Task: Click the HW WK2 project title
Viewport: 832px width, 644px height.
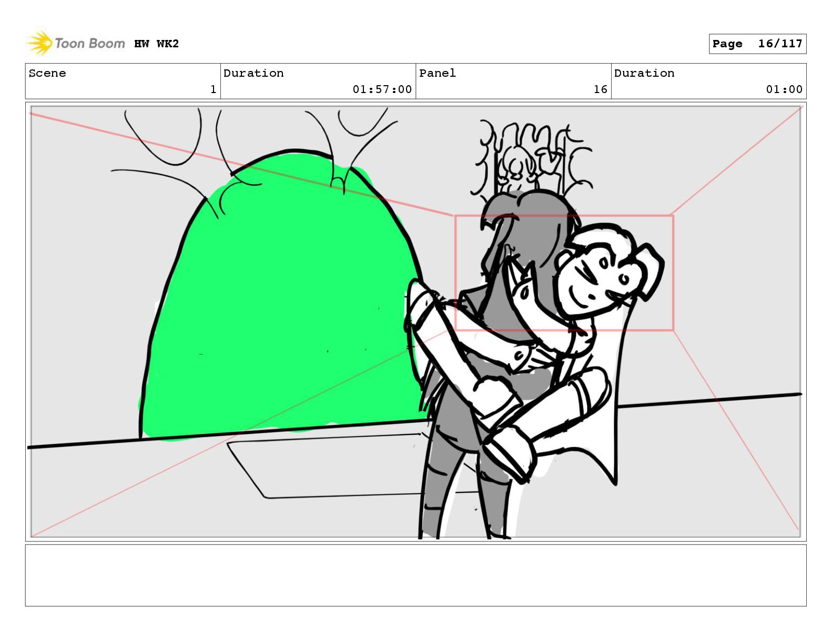Action: pyautogui.click(x=156, y=44)
